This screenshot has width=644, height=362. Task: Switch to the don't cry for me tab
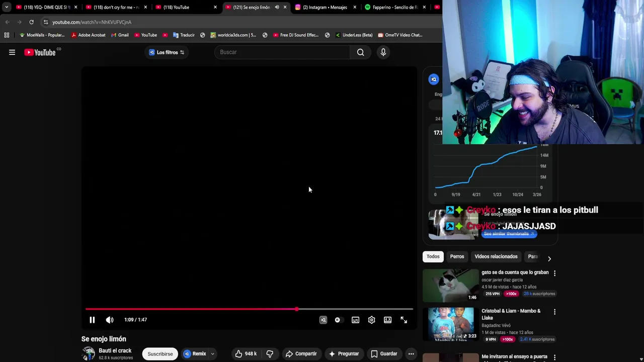pyautogui.click(x=115, y=7)
